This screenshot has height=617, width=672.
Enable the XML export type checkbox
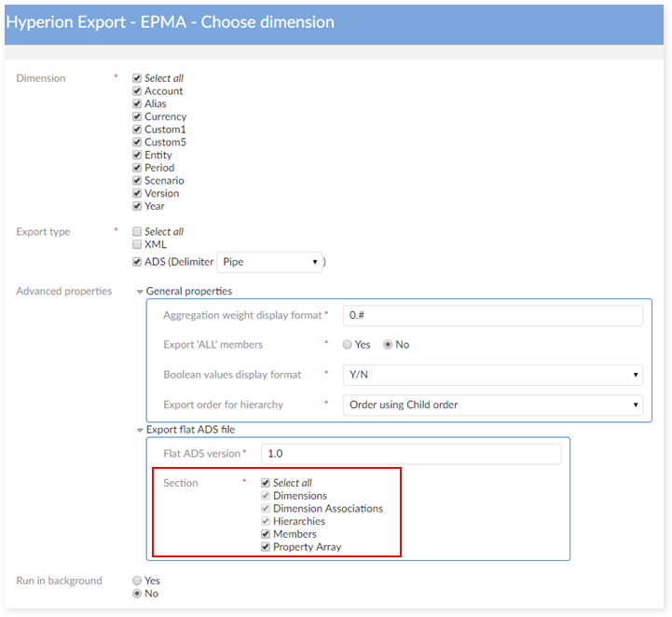pos(137,244)
